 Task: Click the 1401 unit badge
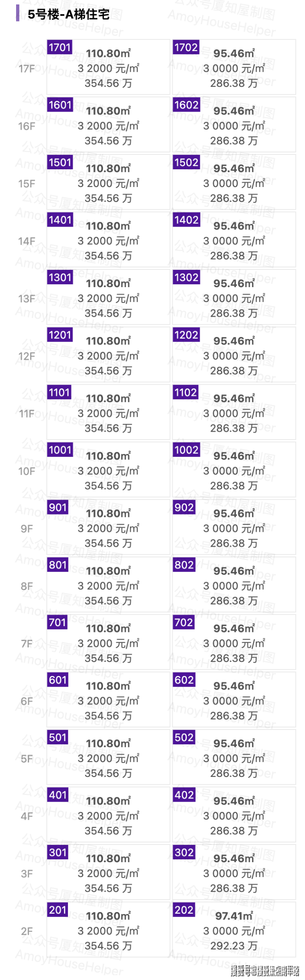click(60, 220)
